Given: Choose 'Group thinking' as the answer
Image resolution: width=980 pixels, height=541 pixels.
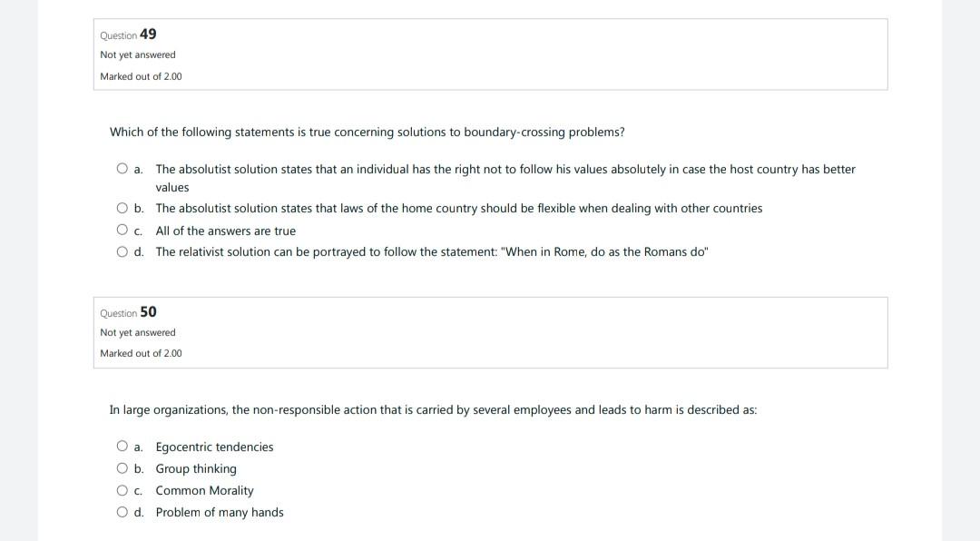Looking at the screenshot, I should [x=122, y=467].
